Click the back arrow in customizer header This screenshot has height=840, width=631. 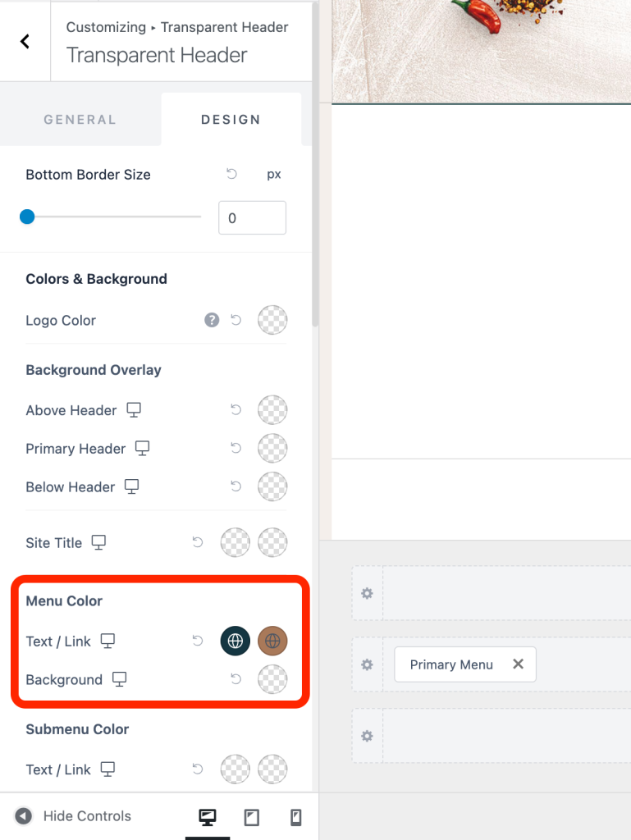point(25,41)
